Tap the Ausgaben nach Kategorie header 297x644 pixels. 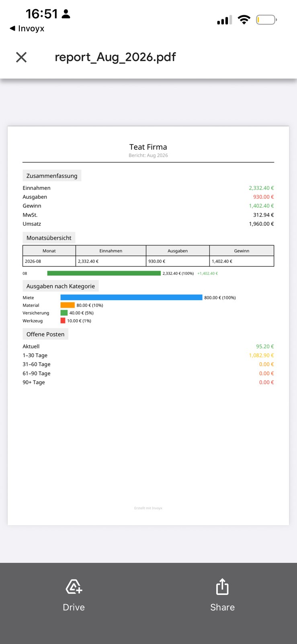coord(61,286)
